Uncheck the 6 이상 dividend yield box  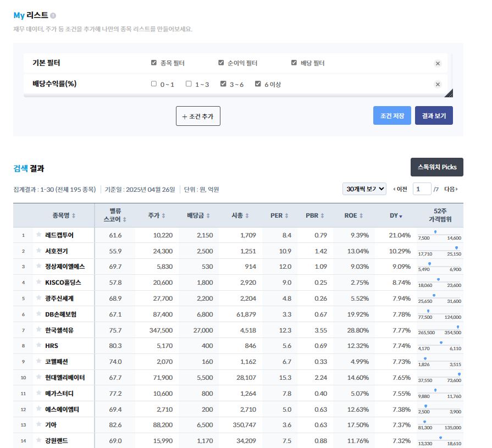(x=258, y=84)
